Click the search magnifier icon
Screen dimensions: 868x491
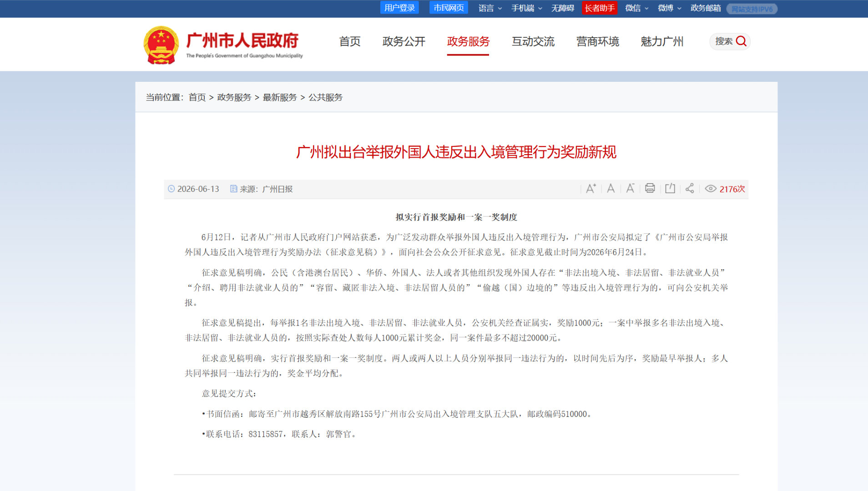tap(741, 41)
